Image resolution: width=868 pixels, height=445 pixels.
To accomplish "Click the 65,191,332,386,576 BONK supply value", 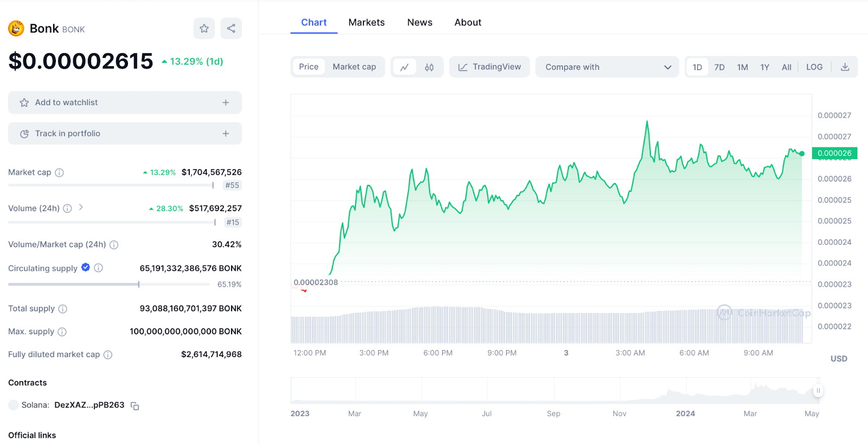I will [190, 268].
